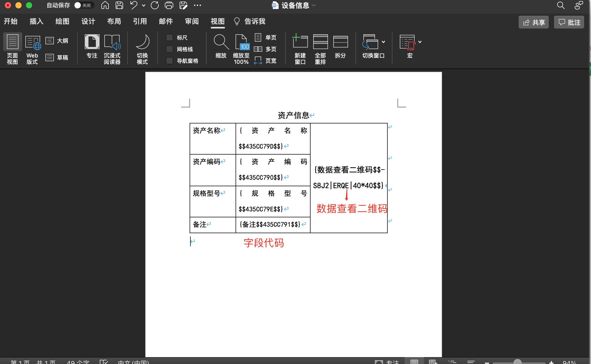This screenshot has height=364, width=591.
Task: Open the Layout tab (布局)
Action: tap(114, 21)
